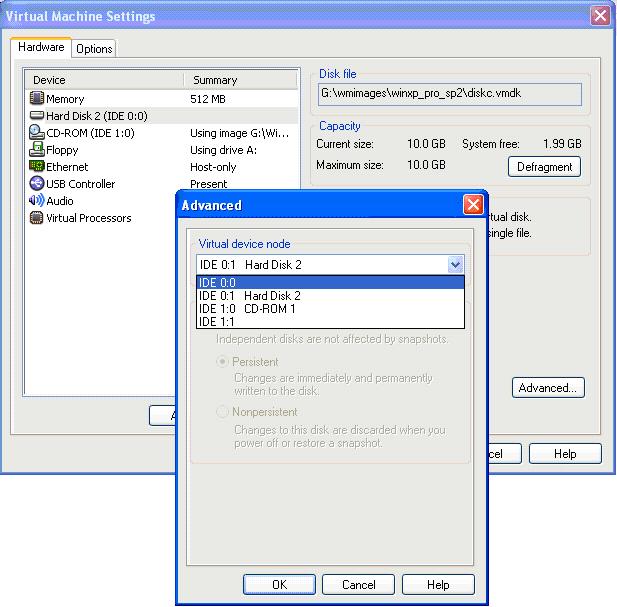Image resolution: width=617 pixels, height=607 pixels.
Task: Close the Advanced dialog window
Action: point(473,205)
